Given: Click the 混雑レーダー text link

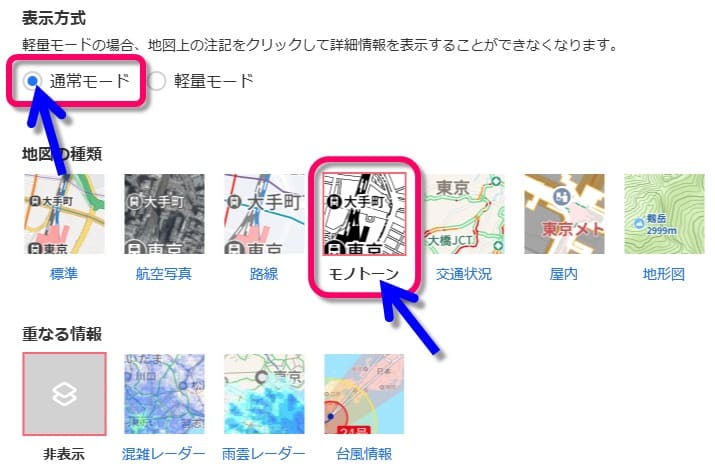Looking at the screenshot, I should coord(164,454).
